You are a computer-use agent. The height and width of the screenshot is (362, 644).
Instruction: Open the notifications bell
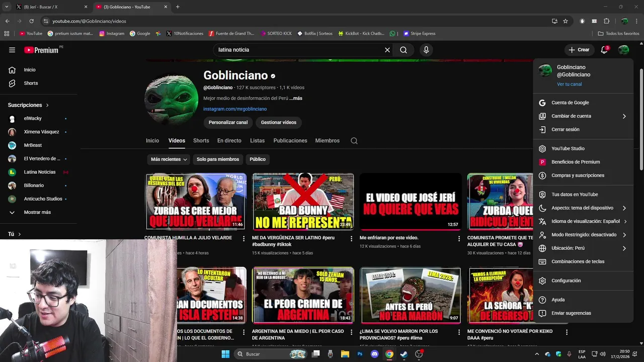tap(604, 50)
